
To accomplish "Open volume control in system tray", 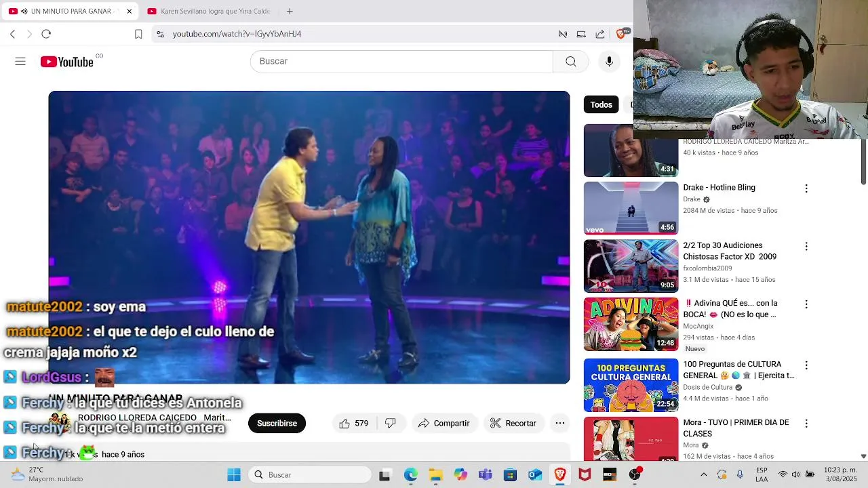I will 795,474.
